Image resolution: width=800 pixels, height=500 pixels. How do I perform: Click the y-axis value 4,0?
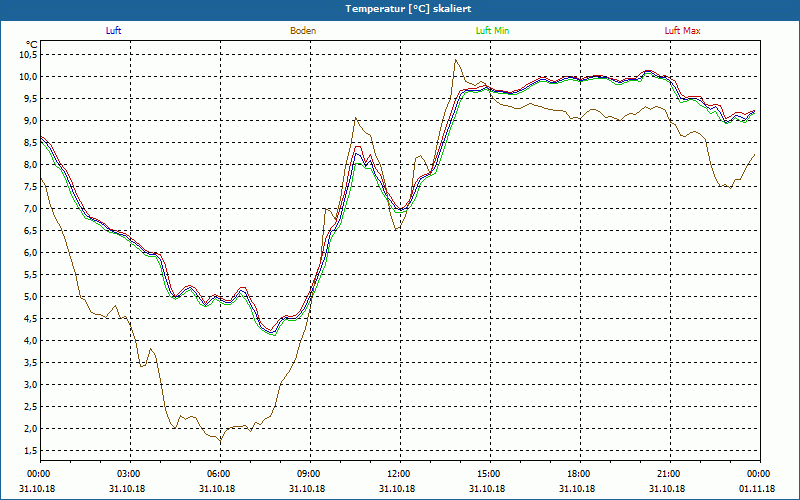pos(30,340)
